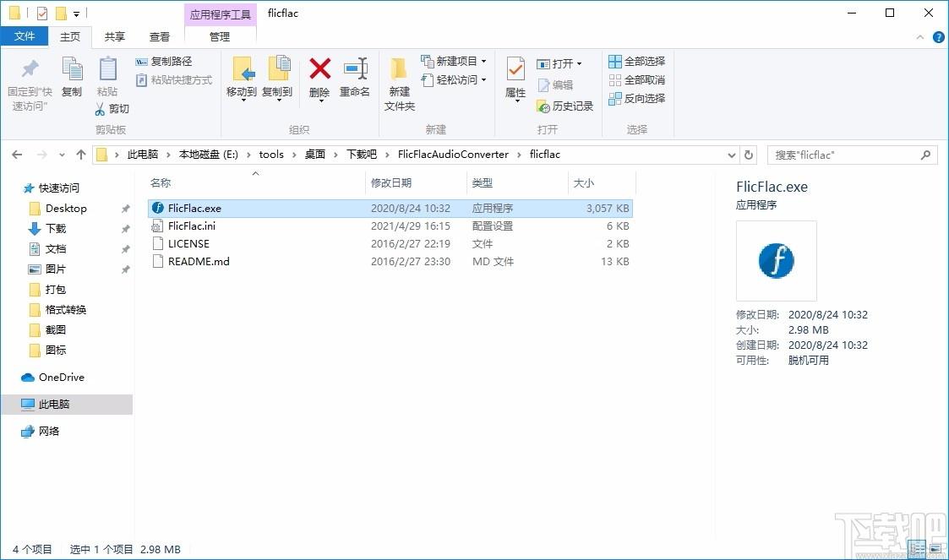Click 历史记录 (History) button
This screenshot has height=560, width=949.
(x=564, y=106)
